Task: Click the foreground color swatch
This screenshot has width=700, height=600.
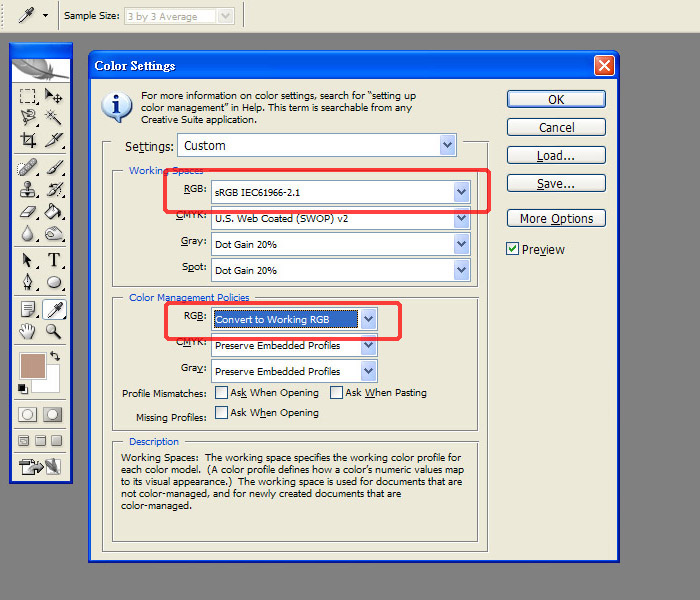Action: [32, 366]
